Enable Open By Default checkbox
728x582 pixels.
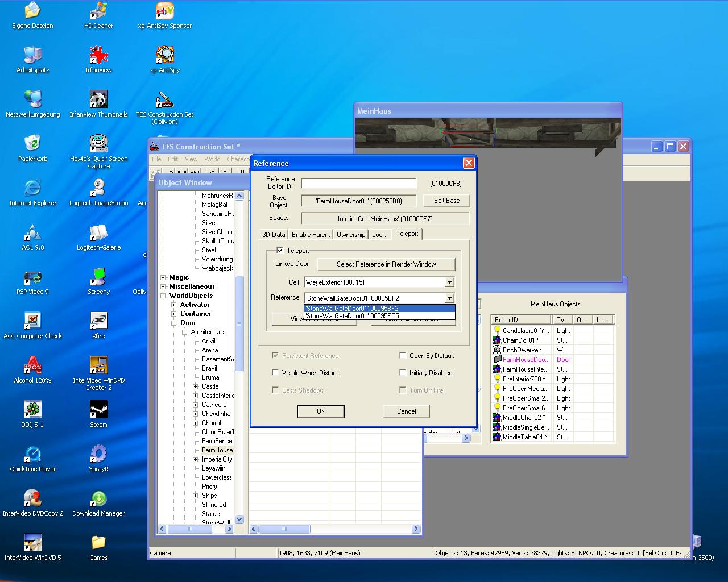(x=403, y=356)
